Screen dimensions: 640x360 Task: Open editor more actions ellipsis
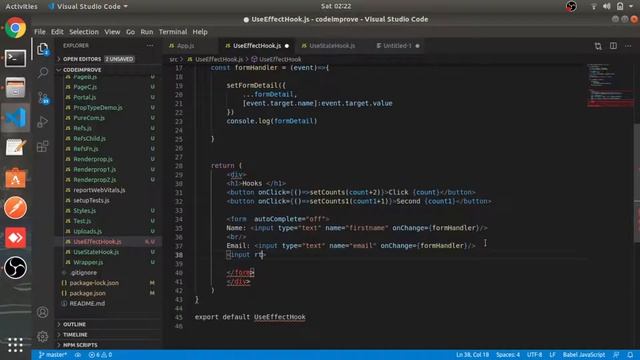[628, 46]
